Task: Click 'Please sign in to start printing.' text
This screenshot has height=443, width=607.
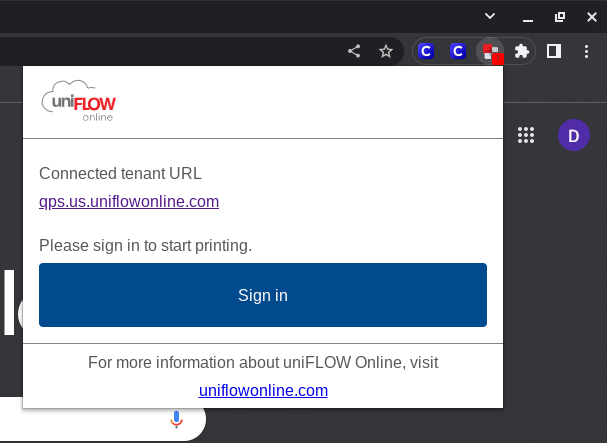Action: coord(146,246)
